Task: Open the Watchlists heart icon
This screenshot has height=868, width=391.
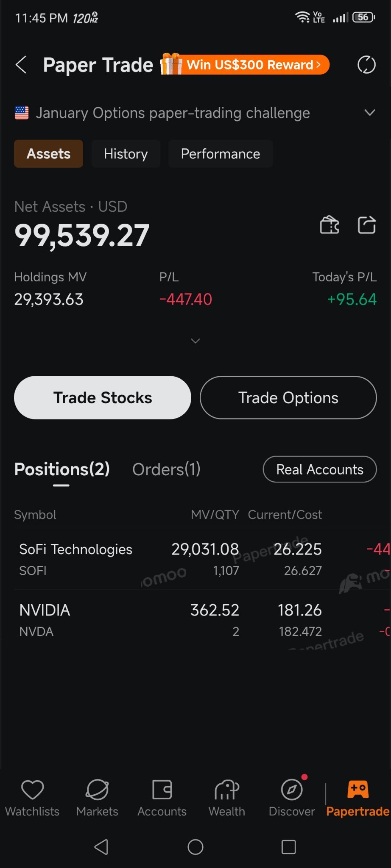Action: click(x=32, y=790)
